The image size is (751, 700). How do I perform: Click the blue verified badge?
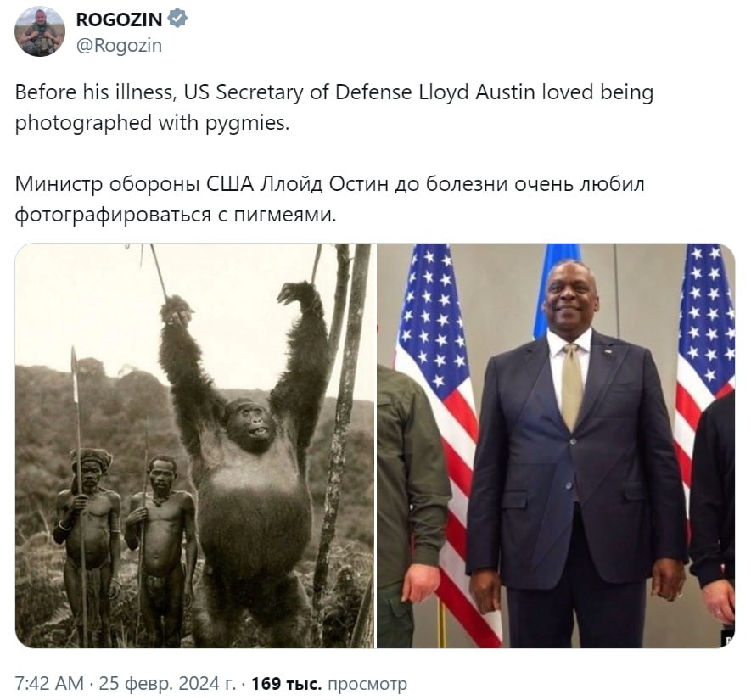point(177,20)
